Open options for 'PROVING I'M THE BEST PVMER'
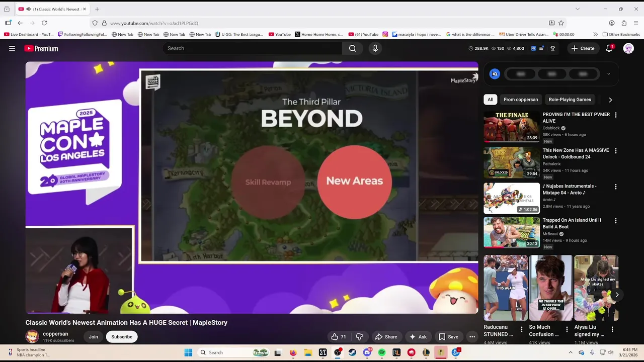Image resolution: width=644 pixels, height=362 pixels. tap(615, 115)
